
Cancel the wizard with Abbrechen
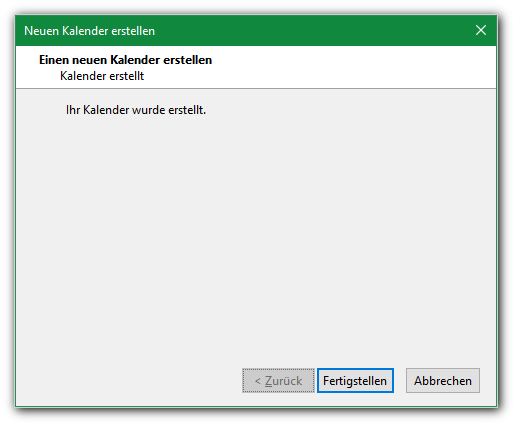coord(443,380)
